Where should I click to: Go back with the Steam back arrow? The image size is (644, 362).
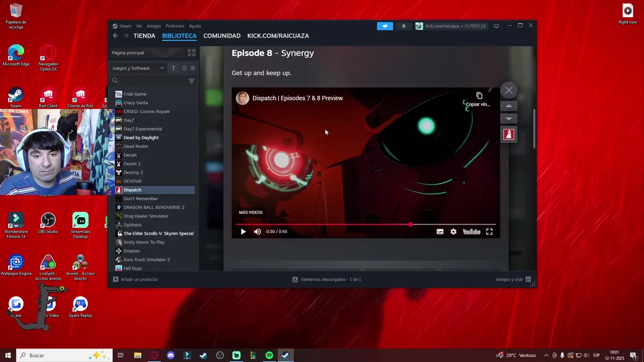pyautogui.click(x=115, y=36)
